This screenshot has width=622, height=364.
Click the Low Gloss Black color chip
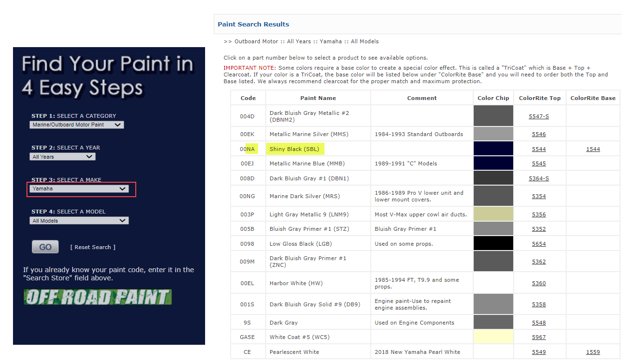click(493, 243)
